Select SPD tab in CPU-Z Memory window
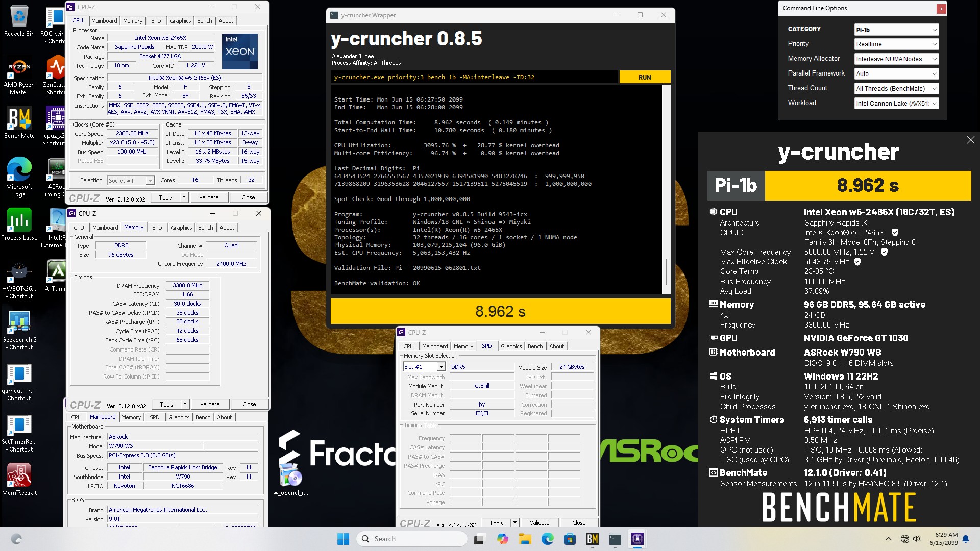The height and width of the screenshot is (551, 980). pyautogui.click(x=157, y=228)
